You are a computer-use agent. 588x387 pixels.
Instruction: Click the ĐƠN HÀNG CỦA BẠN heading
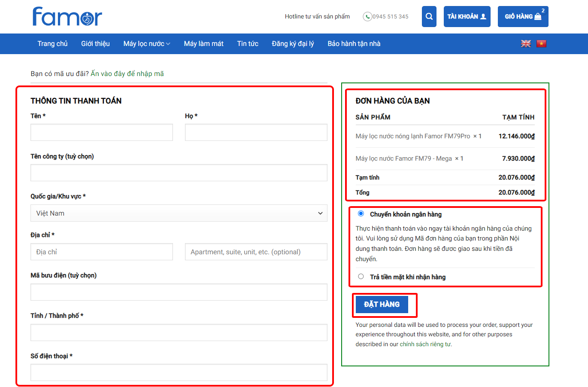[x=393, y=101]
